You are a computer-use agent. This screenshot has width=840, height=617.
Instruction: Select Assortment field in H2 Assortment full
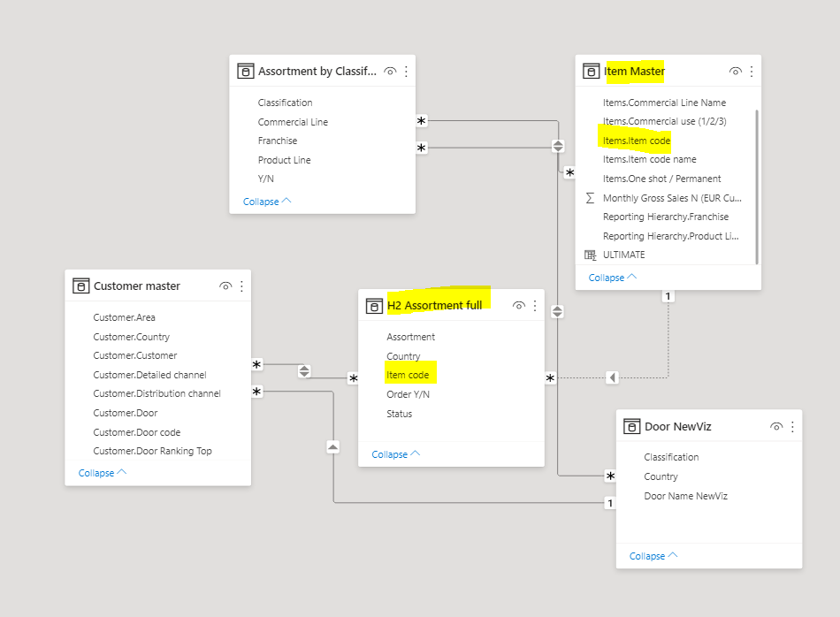coord(411,337)
